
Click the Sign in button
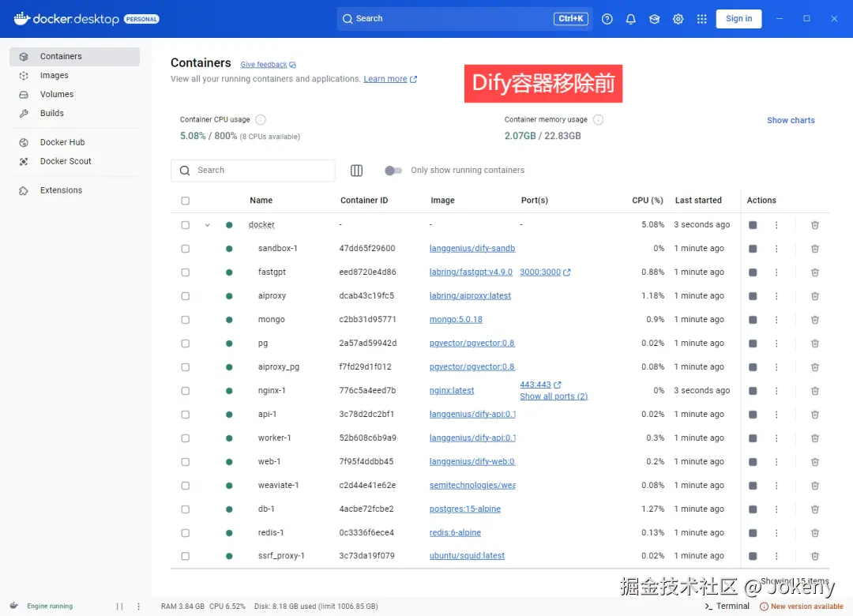[738, 18]
